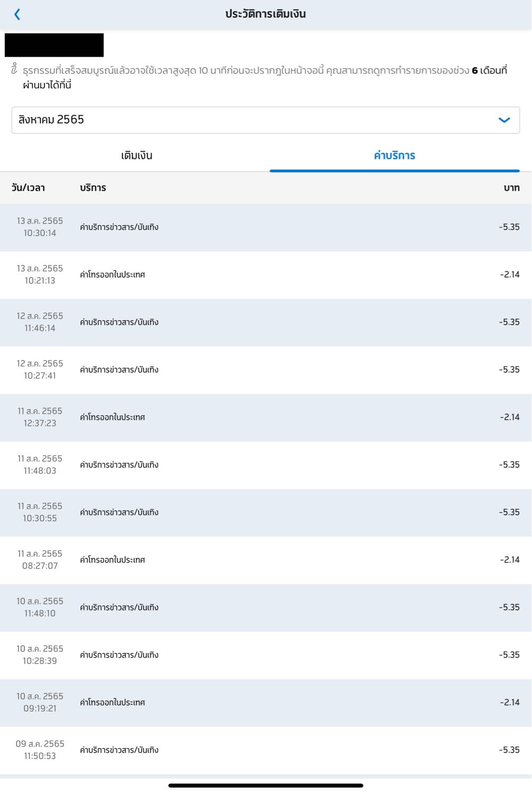This screenshot has width=532, height=793.
Task: Open the 09 ส.ค. 11:50:53 transaction
Action: (x=265, y=751)
